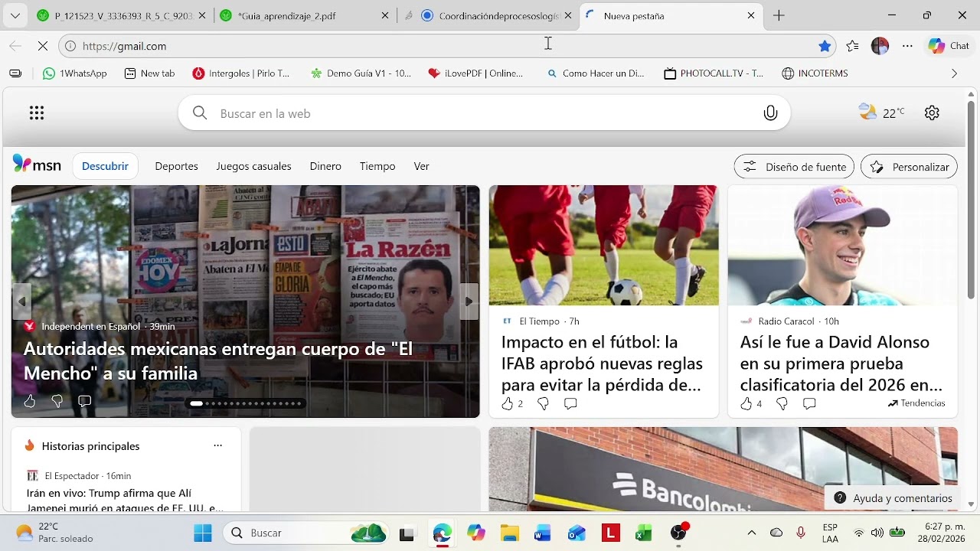
Task: Open the Tendencias trending tag
Action: 916,403
